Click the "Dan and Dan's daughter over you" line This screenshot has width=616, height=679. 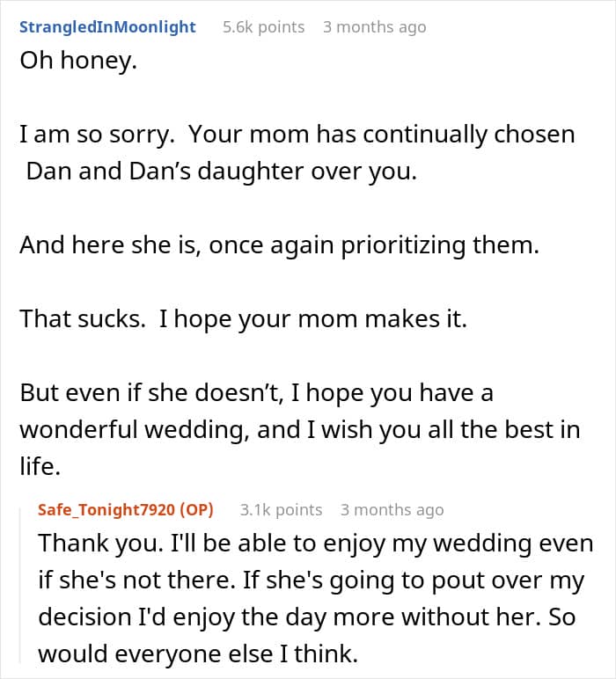click(222, 171)
